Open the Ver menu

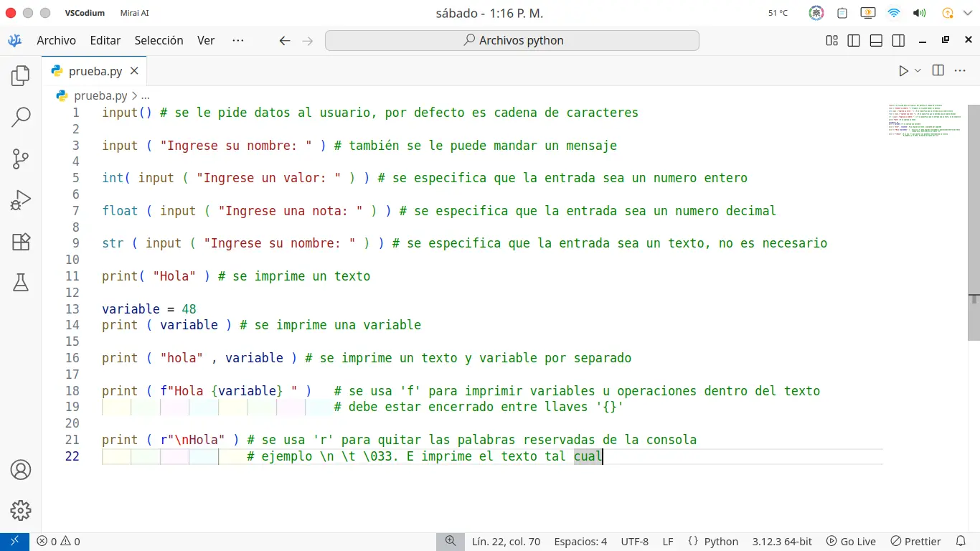coord(206,41)
